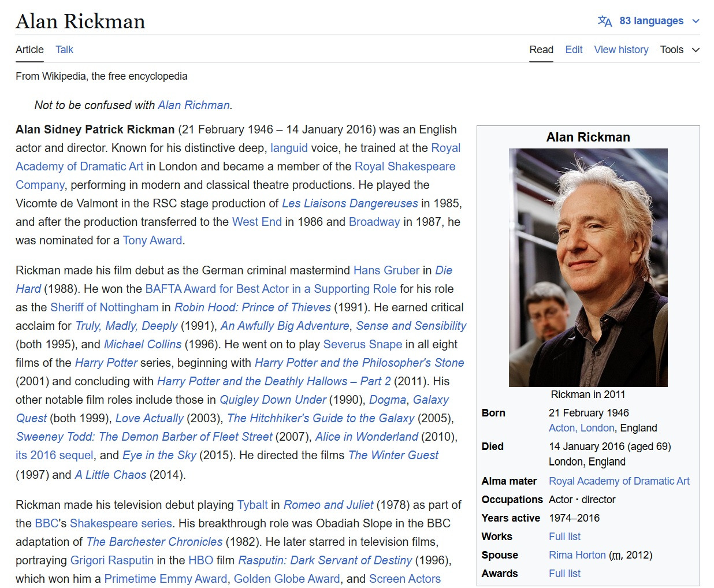Open BAFTA Award for Best Actor in a Supporting Role
714x588 pixels.
click(x=271, y=289)
